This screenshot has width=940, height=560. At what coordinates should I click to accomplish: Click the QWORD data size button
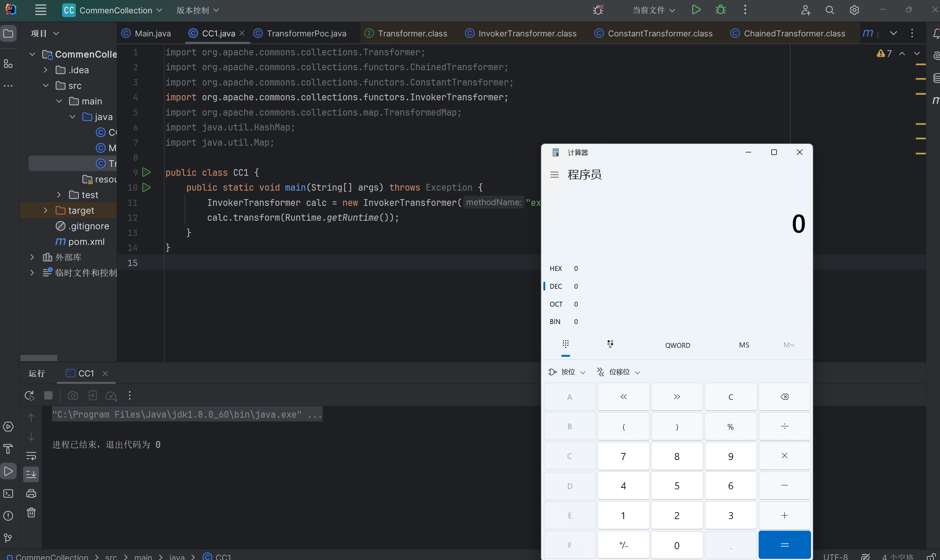[677, 345]
